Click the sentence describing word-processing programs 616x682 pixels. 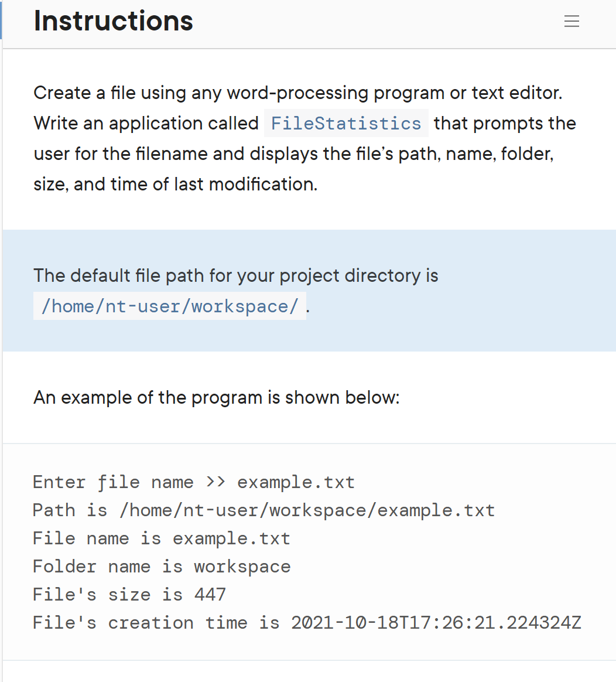point(297,93)
